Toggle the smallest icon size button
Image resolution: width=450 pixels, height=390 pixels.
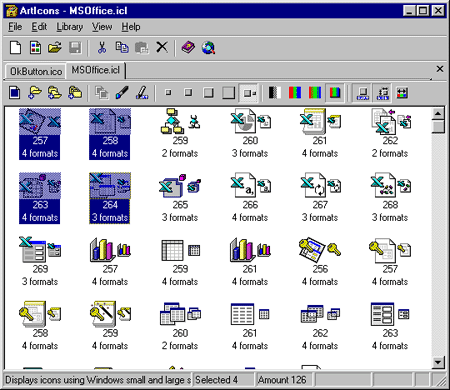(168, 93)
